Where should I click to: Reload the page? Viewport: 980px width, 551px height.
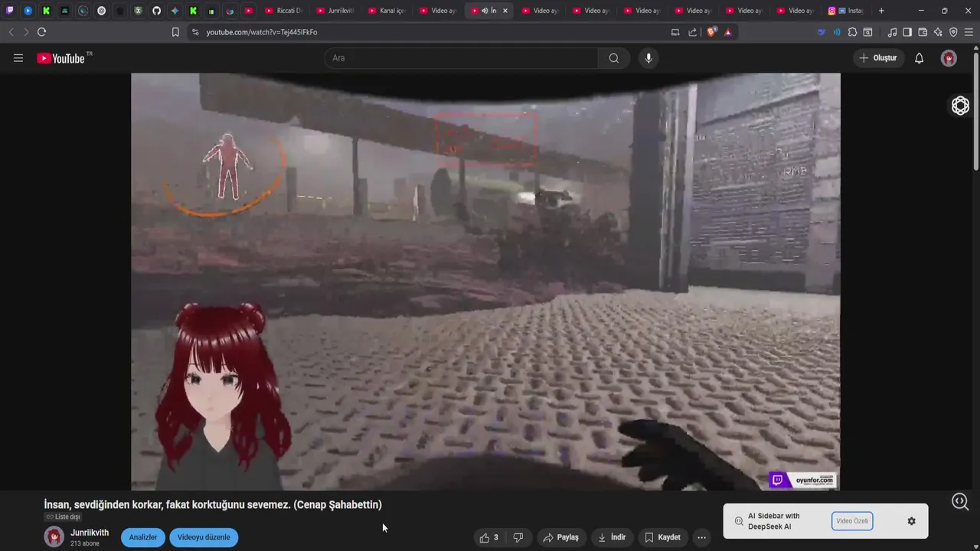pos(41,32)
